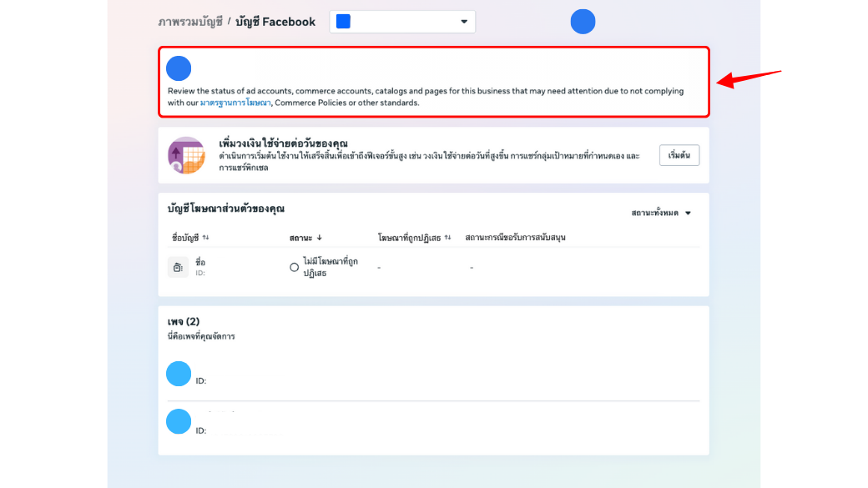Click the ad account briefcase icon
The image size is (868, 488).
pyautogui.click(x=177, y=267)
